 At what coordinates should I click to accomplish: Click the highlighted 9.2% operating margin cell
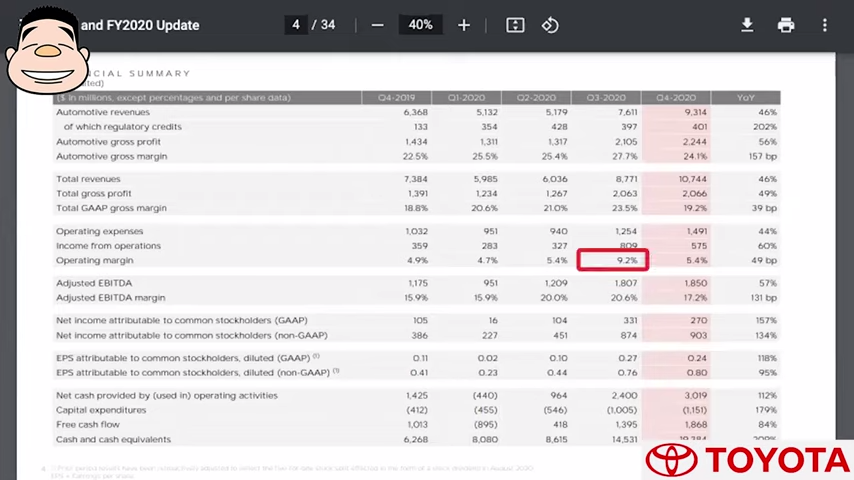tap(613, 260)
